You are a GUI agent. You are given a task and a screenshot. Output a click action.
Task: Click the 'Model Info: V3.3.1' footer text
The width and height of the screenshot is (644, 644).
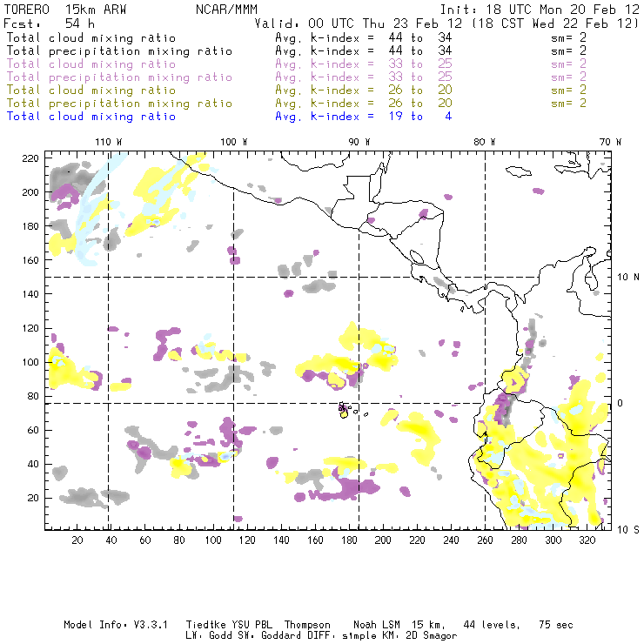click(116, 625)
